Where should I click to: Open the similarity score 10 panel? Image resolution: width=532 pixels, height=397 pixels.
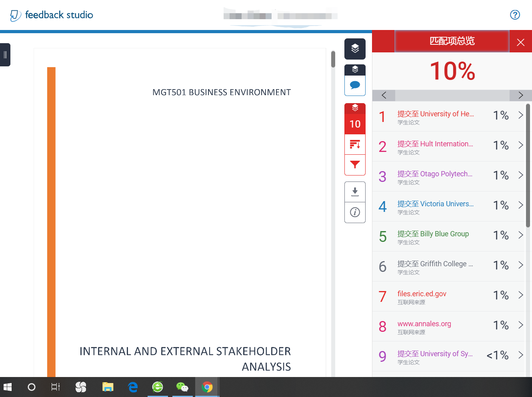[x=355, y=124]
